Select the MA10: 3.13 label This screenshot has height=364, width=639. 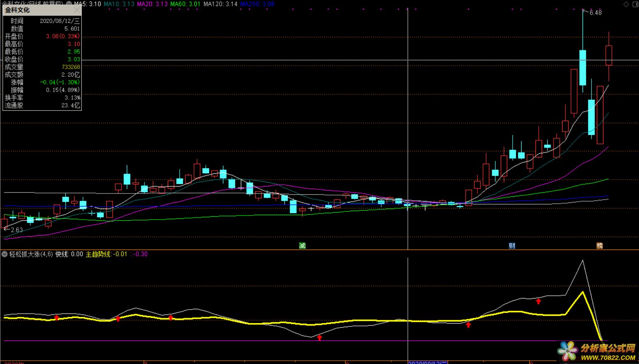pos(119,4)
